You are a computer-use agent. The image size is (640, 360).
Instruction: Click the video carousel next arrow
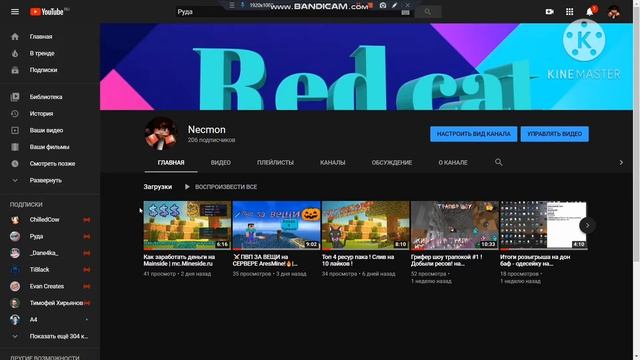pos(587,225)
